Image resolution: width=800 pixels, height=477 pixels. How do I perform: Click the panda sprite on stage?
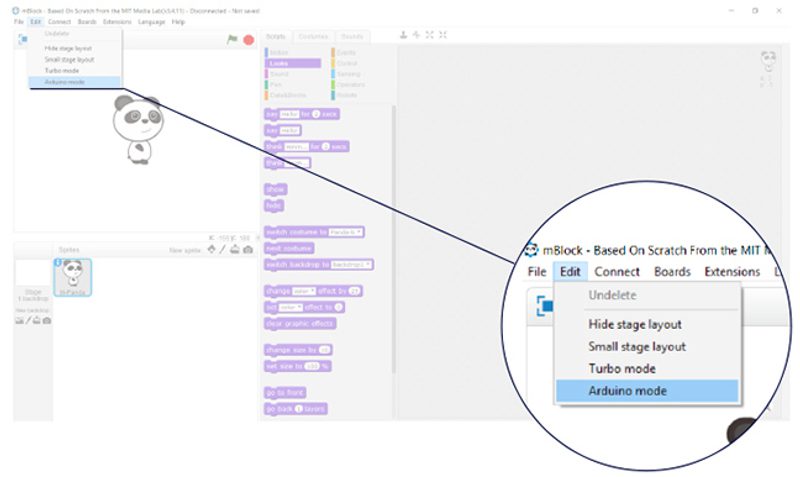[x=138, y=130]
